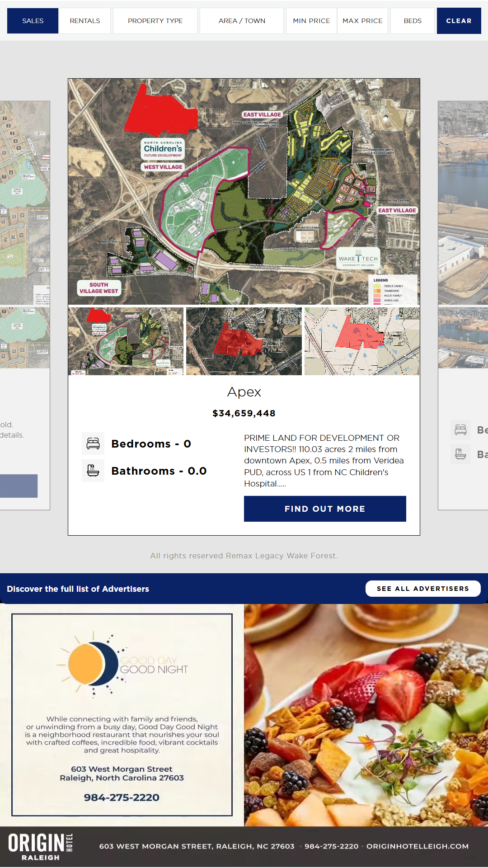The height and width of the screenshot is (868, 488).
Task: Select the Sales listing toggle
Action: [x=33, y=21]
